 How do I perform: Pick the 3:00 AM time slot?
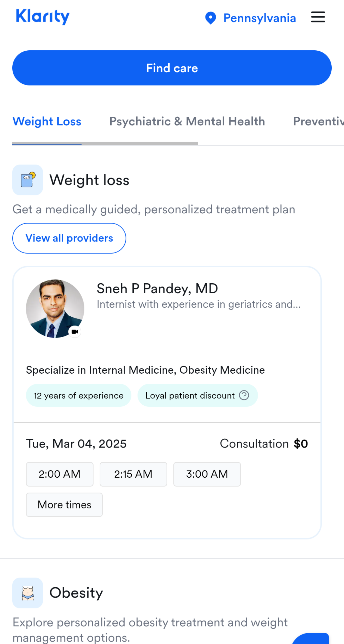click(x=207, y=474)
